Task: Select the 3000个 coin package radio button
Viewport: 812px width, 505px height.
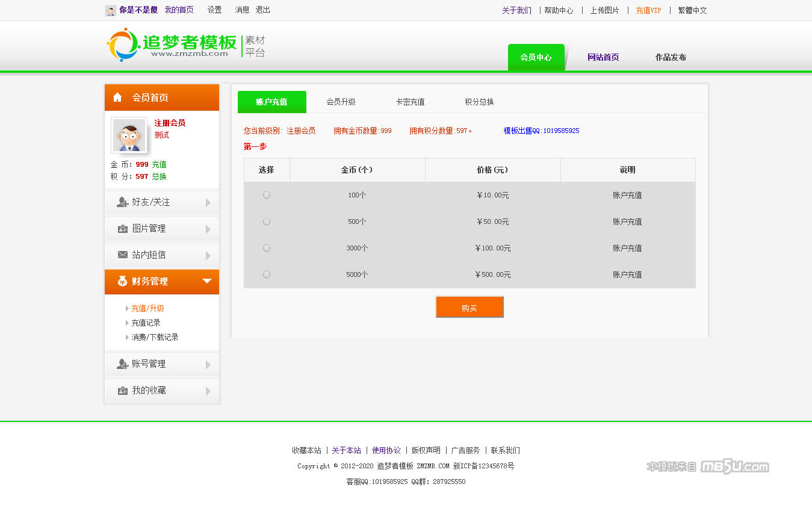Action: pos(267,248)
